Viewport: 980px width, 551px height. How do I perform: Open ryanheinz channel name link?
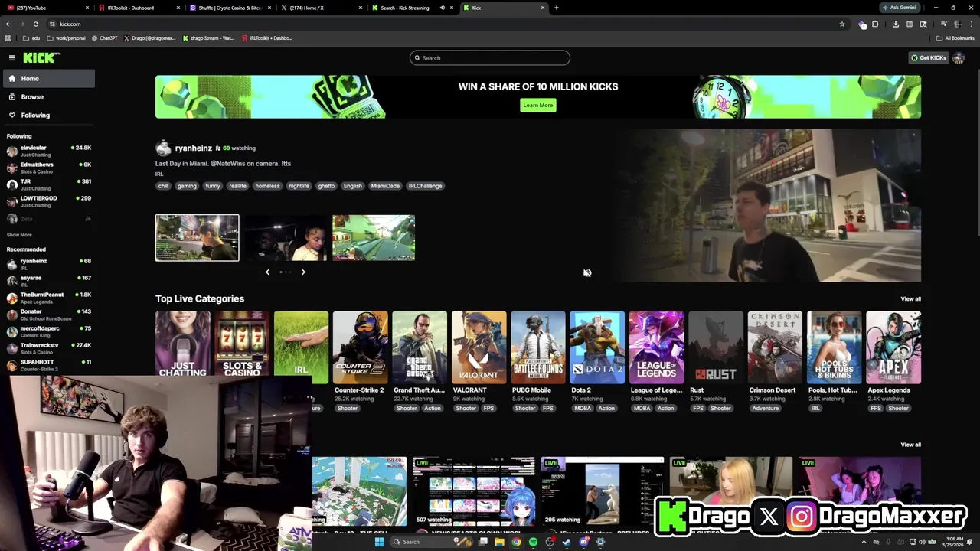tap(193, 148)
